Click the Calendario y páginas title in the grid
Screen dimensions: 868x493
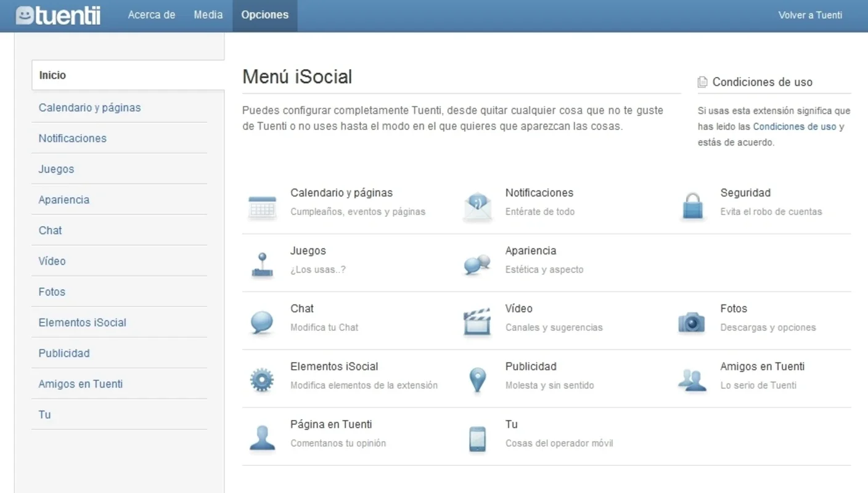point(342,193)
